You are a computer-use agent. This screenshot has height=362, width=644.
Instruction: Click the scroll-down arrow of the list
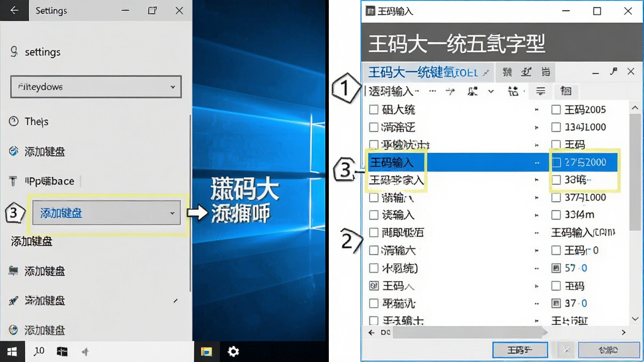635,319
